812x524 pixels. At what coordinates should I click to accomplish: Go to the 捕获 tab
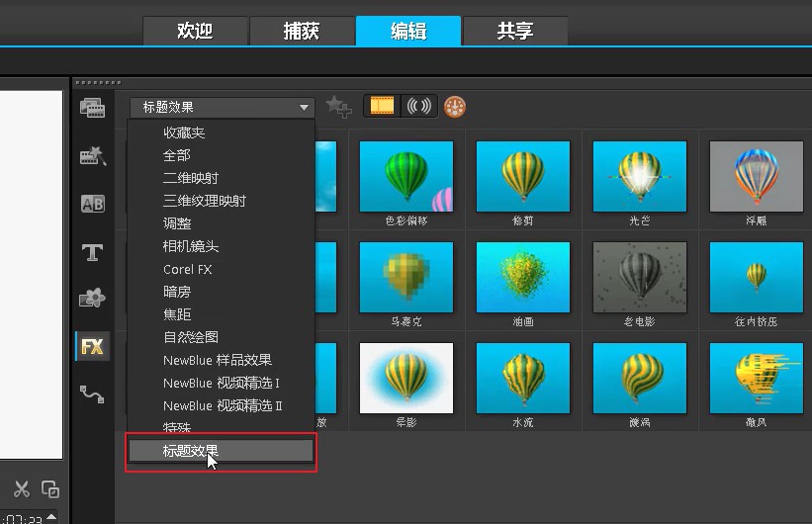(302, 31)
